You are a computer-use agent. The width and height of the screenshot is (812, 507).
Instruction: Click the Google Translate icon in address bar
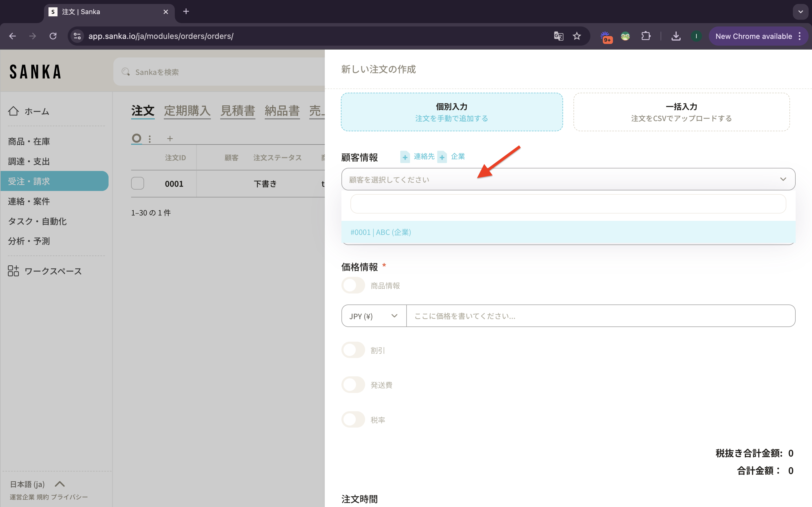tap(558, 36)
